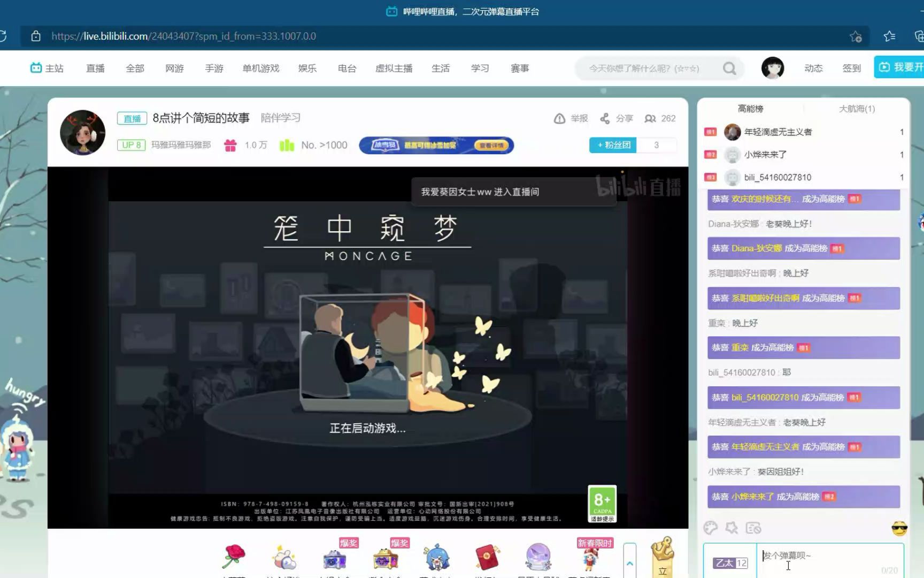Click the UP 8 level badge
The width and height of the screenshot is (924, 578).
132,145
